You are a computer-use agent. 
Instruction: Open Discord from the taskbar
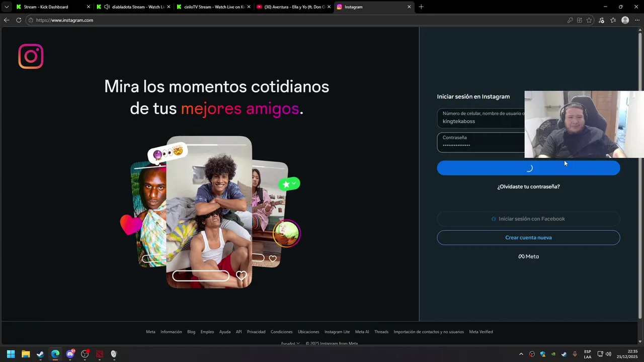click(x=70, y=354)
